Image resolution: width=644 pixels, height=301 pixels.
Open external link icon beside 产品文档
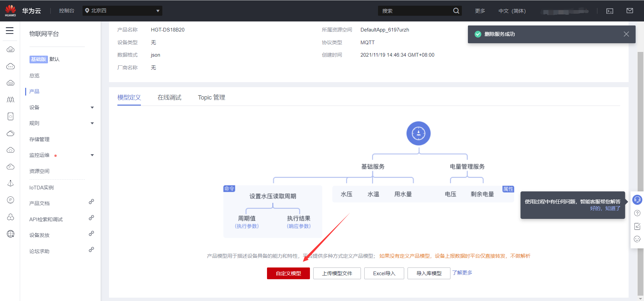91,202
